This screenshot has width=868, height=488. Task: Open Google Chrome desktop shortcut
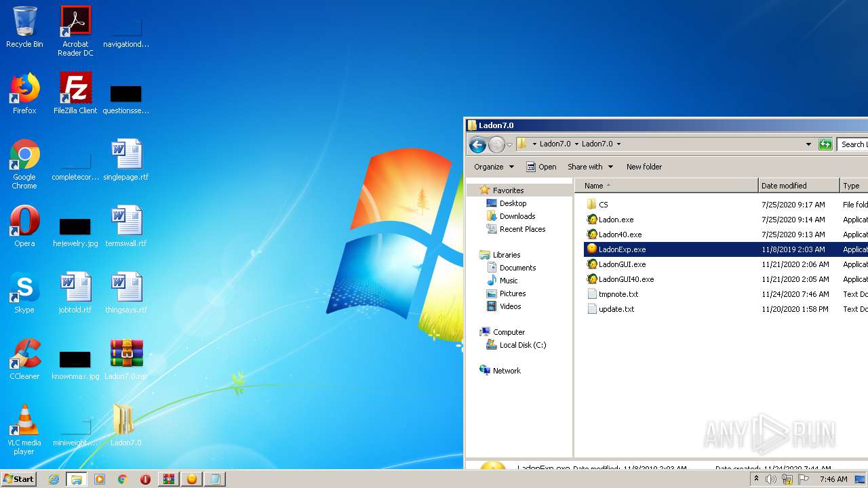click(24, 165)
